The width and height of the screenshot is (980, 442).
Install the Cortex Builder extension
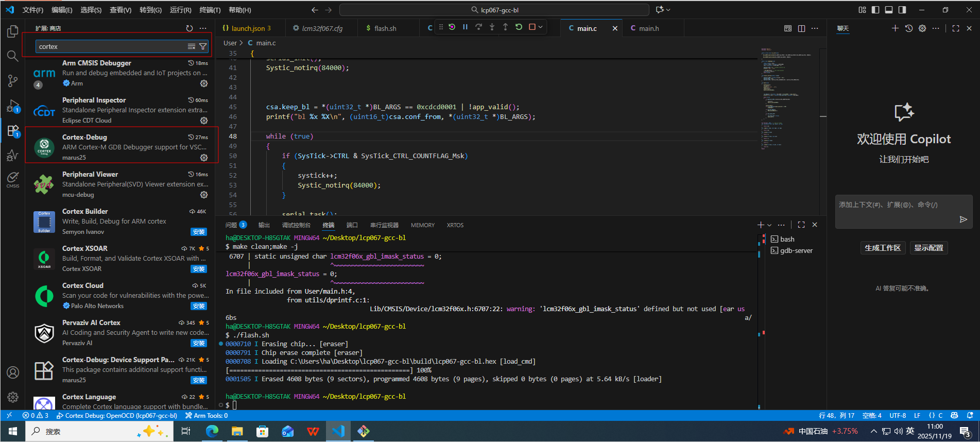[x=198, y=232]
